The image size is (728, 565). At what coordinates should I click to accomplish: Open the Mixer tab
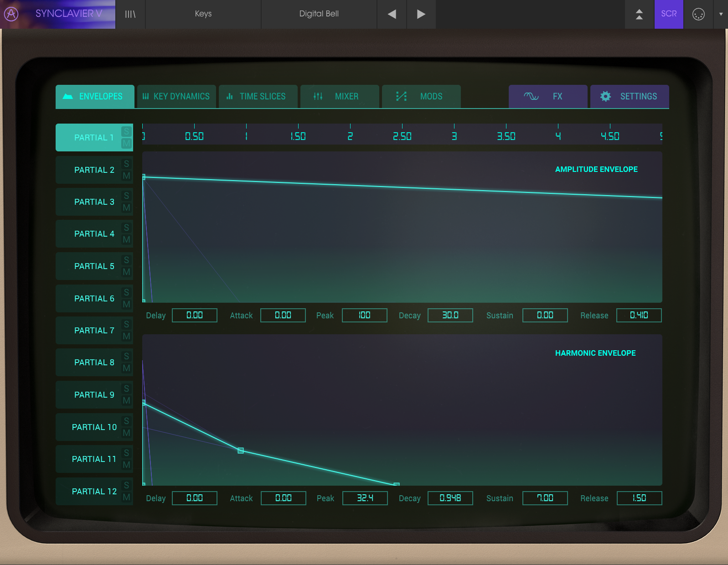point(340,96)
